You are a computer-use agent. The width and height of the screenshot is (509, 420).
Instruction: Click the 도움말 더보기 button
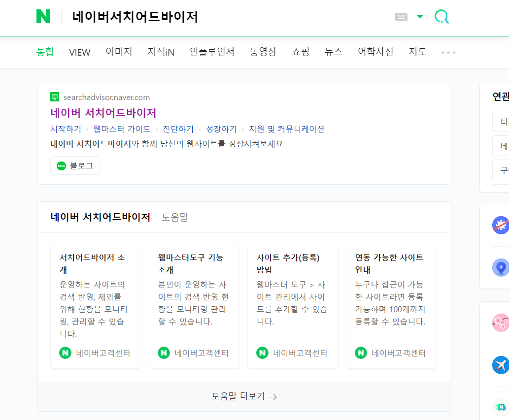(x=244, y=397)
